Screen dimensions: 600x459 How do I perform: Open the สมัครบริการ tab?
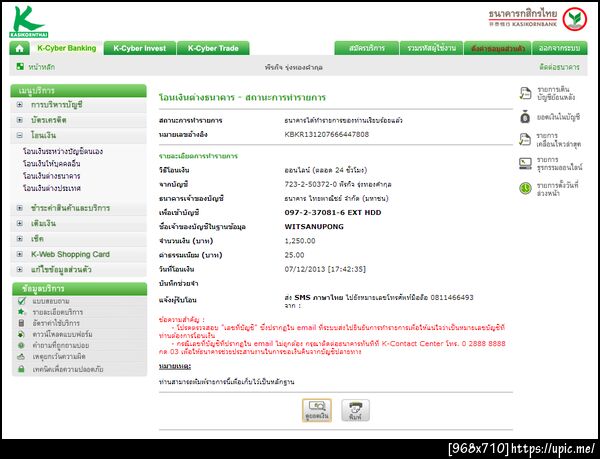pyautogui.click(x=367, y=48)
